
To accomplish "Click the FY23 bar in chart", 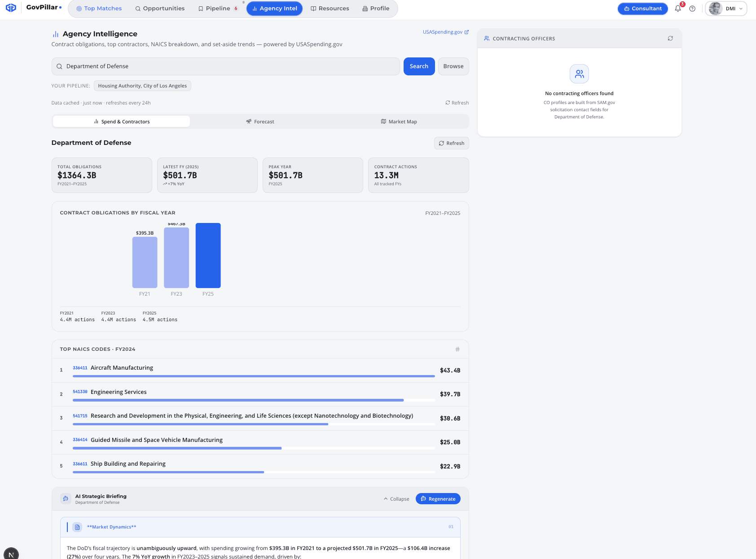I will (x=176, y=258).
